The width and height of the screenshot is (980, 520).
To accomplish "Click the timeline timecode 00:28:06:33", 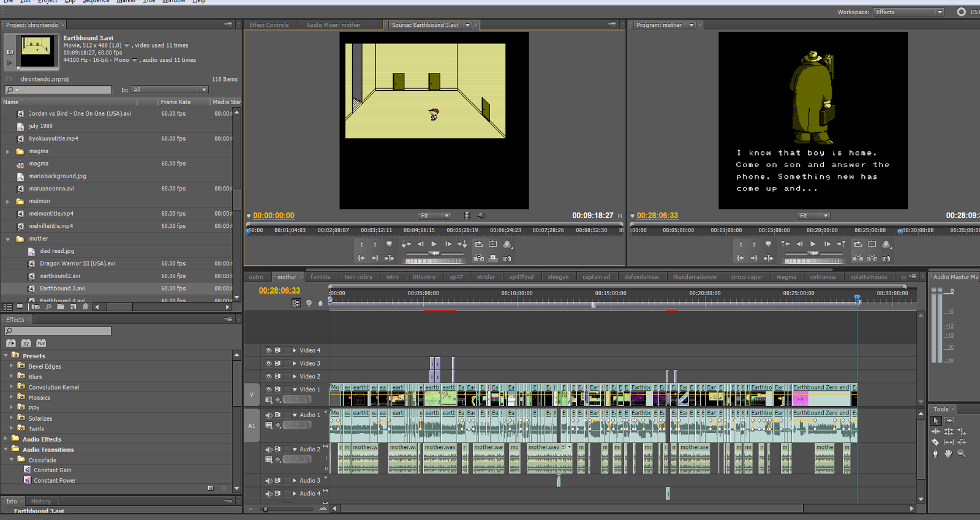I will (279, 290).
